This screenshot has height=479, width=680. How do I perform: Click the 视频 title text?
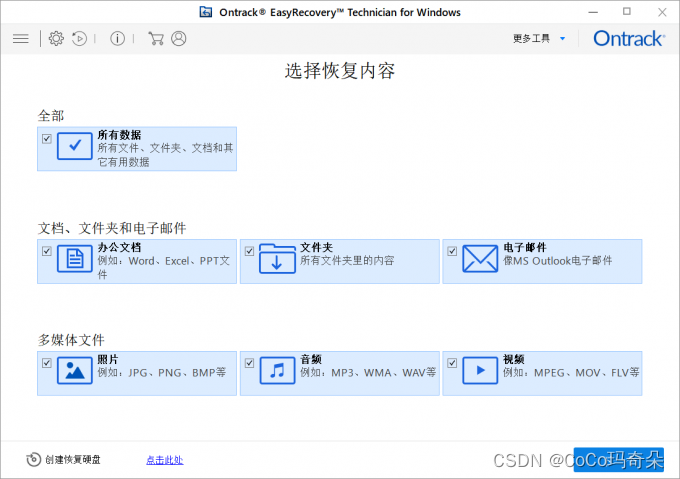tap(514, 359)
